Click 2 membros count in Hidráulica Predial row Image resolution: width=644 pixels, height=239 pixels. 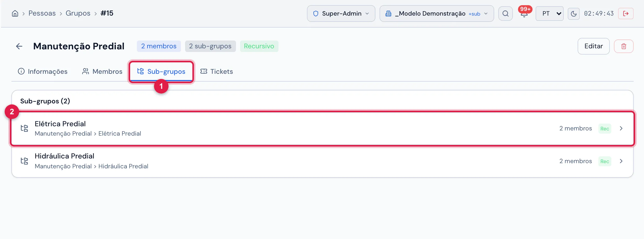(576, 161)
